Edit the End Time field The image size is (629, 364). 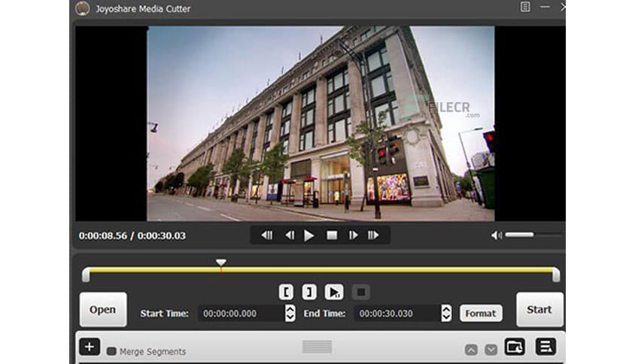(x=397, y=314)
